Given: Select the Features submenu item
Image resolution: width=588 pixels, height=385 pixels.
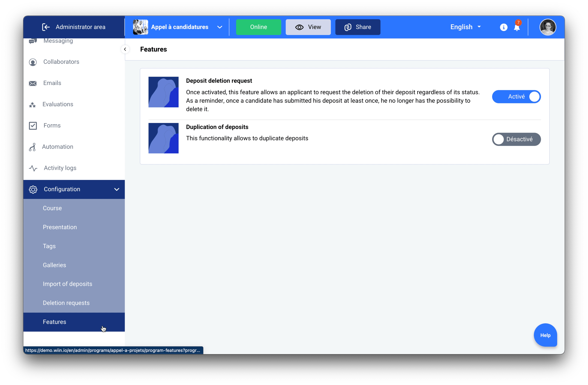Looking at the screenshot, I should coord(74,322).
